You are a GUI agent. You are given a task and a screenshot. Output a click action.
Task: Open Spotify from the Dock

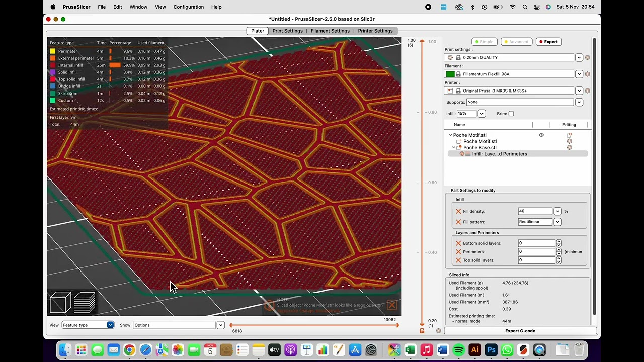coord(458,350)
